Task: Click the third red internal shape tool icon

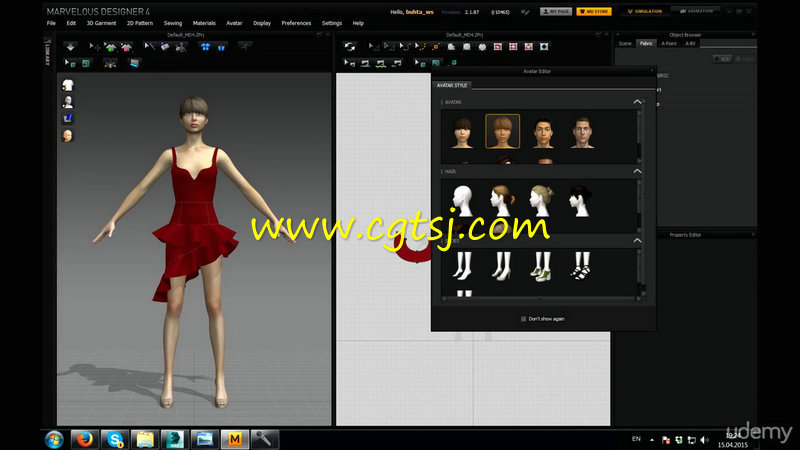Action: 529,46
